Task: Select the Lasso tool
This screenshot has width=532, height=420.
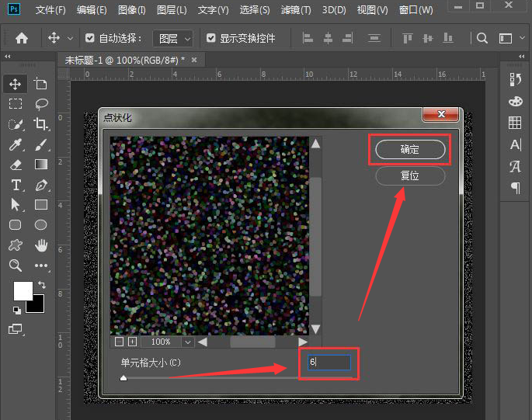Action: coord(41,104)
